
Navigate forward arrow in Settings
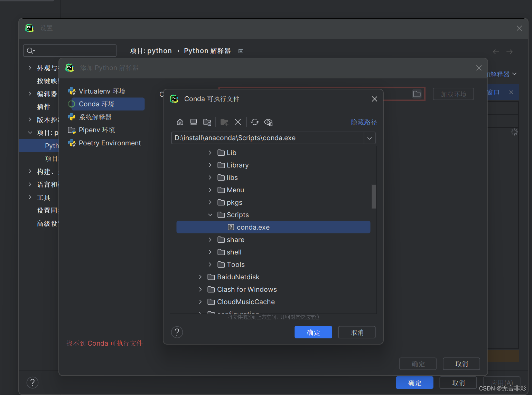[x=510, y=51]
